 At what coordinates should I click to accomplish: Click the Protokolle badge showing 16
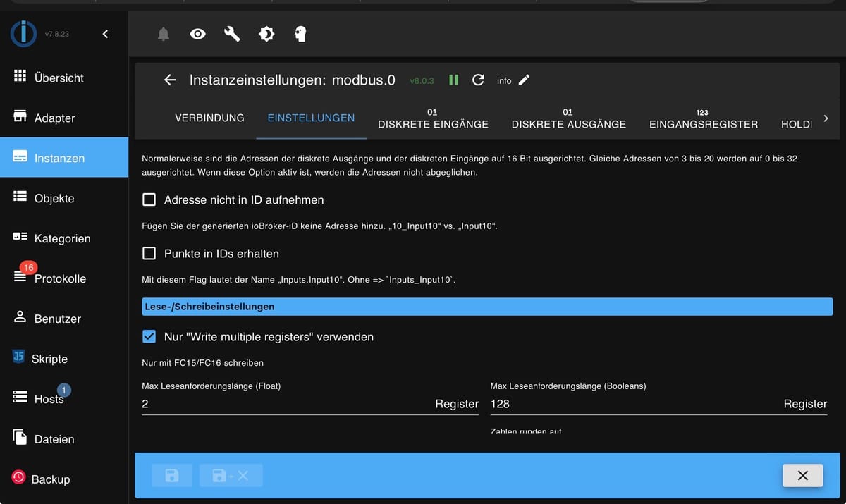28,268
